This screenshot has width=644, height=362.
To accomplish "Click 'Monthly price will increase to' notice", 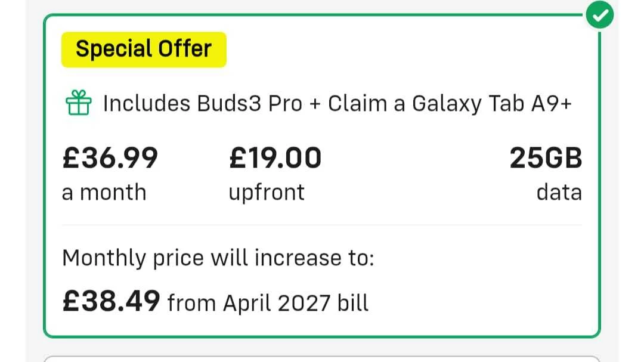I will (x=218, y=258).
